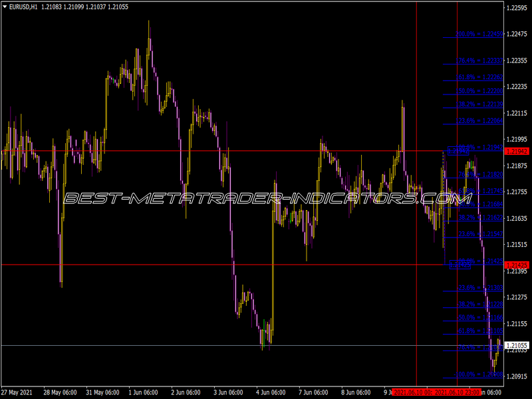Screen dimensions: 532x399
Task: Click the 1.20915 price scale label
Action: 517,376
